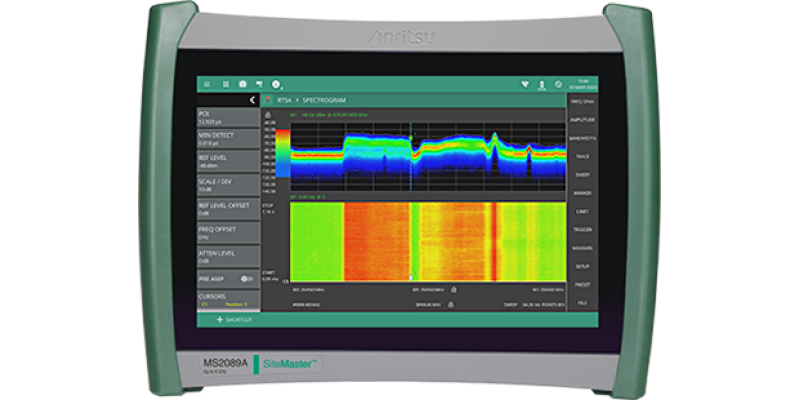Click the center frequency value below spectrogram
800x400 pixels.
click(x=429, y=290)
